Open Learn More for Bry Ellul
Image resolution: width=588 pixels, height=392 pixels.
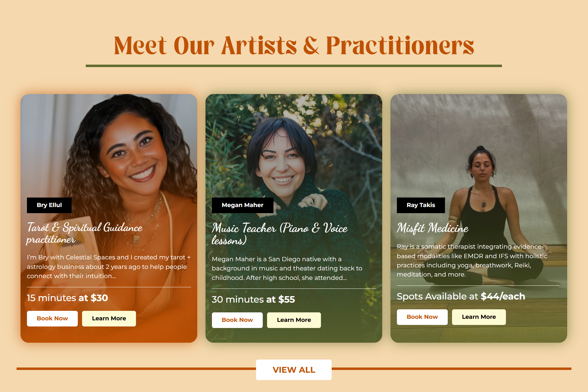coord(109,318)
